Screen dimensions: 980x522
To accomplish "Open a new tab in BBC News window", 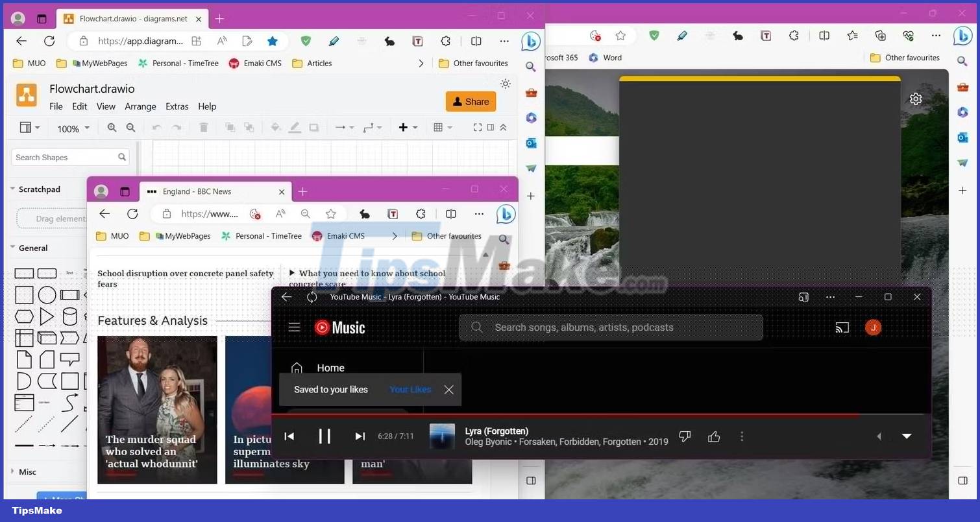I will click(302, 191).
